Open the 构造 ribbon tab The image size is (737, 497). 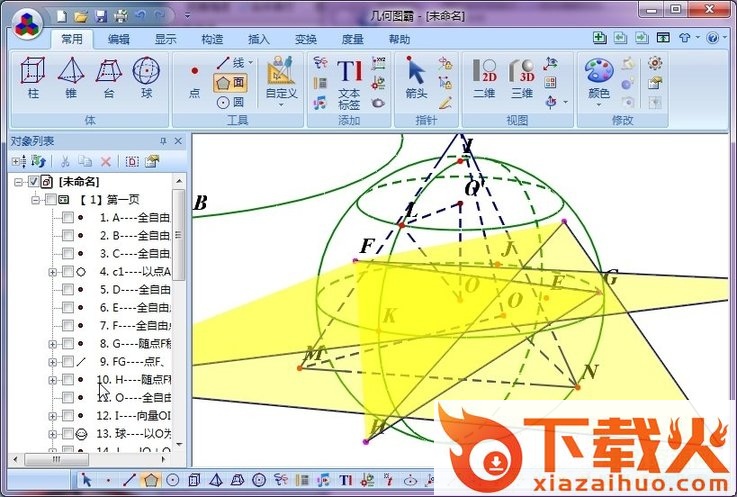[x=212, y=39]
